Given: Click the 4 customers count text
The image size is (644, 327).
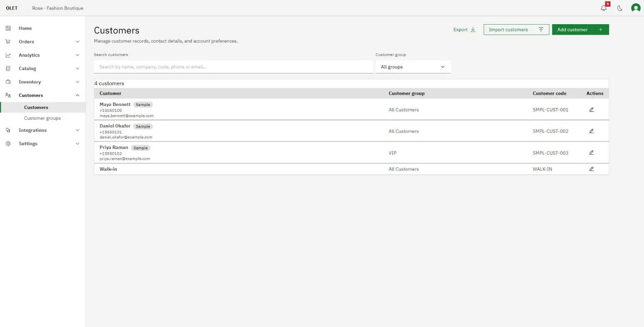Looking at the screenshot, I should (x=109, y=83).
